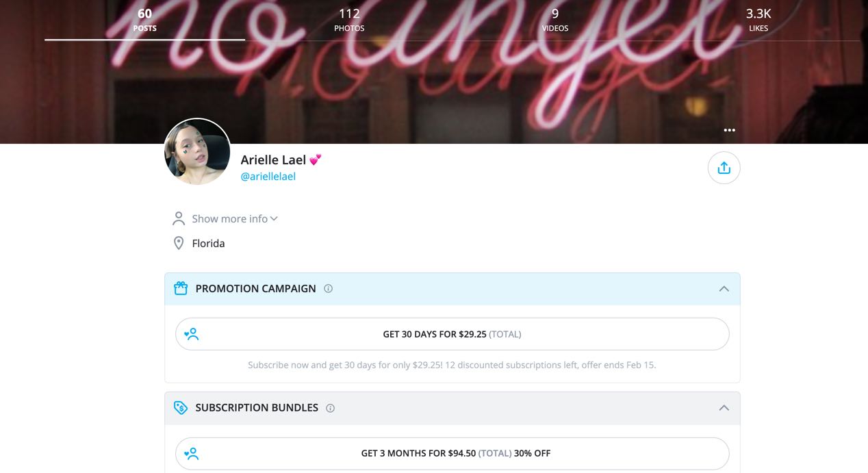Switch to the Photos tab
This screenshot has height=473, width=868.
(x=349, y=21)
